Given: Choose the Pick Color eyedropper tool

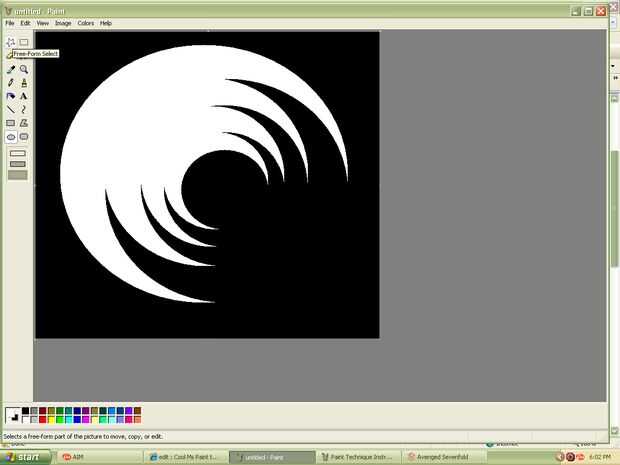Looking at the screenshot, I should click(11, 70).
